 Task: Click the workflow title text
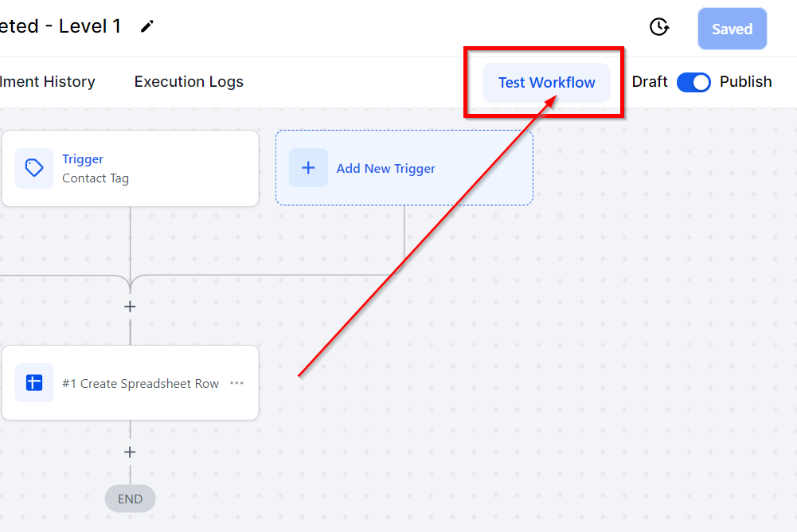pos(60,26)
